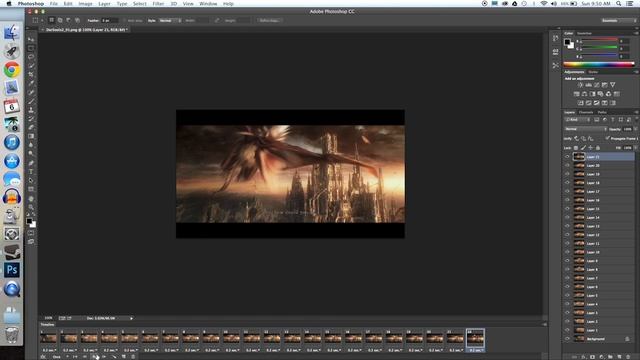Select the Hand tool
The width and height of the screenshot is (640, 360).
(x=31, y=199)
